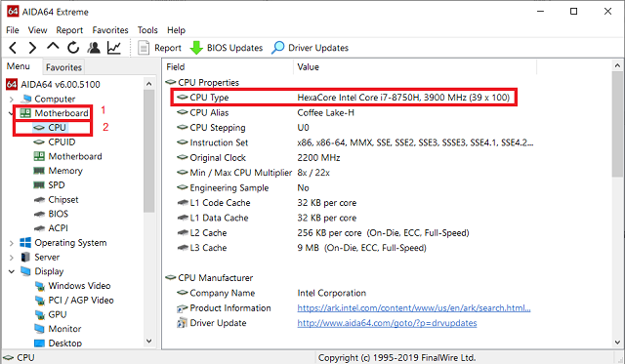Screen dimensions: 625x364
Task: Collapse the Display node chevron
Action: click(12, 271)
